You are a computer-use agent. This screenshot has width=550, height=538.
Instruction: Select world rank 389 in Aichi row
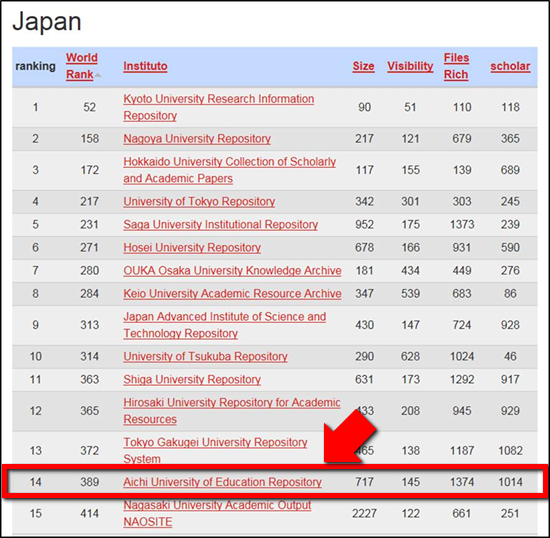click(89, 482)
